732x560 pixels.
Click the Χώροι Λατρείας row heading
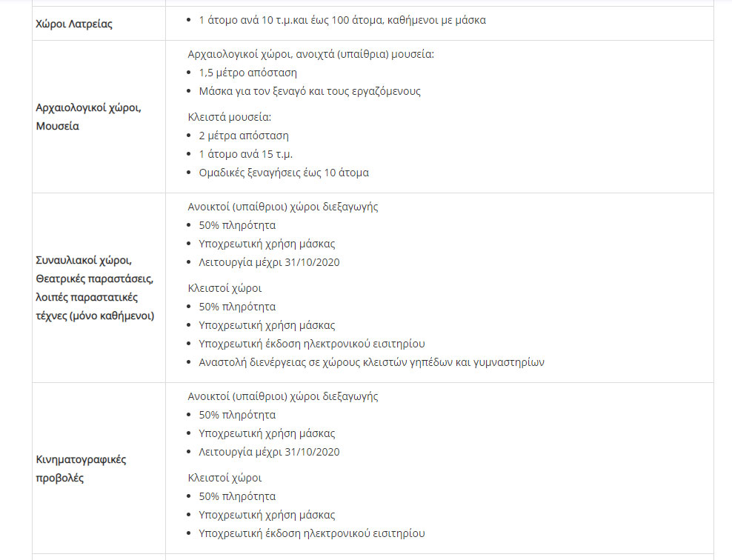74,24
